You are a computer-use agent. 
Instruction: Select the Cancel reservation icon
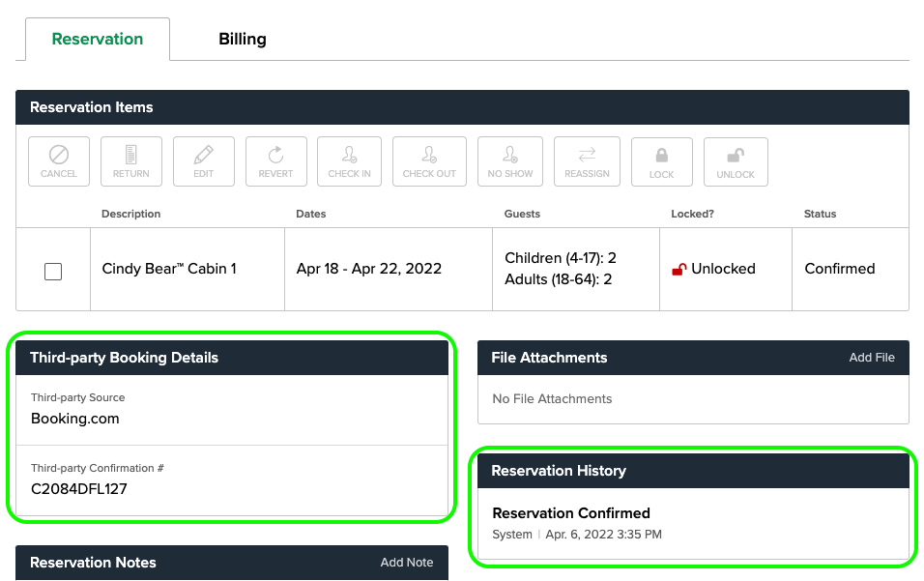click(58, 161)
